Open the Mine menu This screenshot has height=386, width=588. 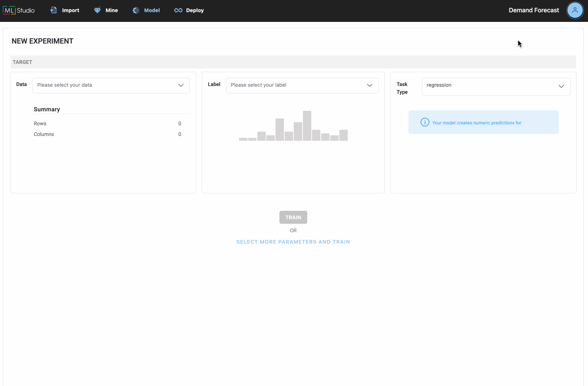click(106, 10)
